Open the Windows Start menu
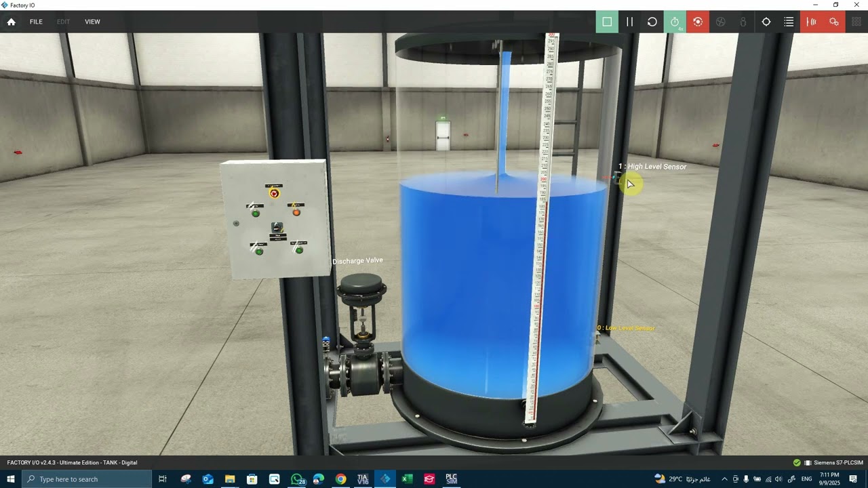This screenshot has height=488, width=868. click(11, 479)
